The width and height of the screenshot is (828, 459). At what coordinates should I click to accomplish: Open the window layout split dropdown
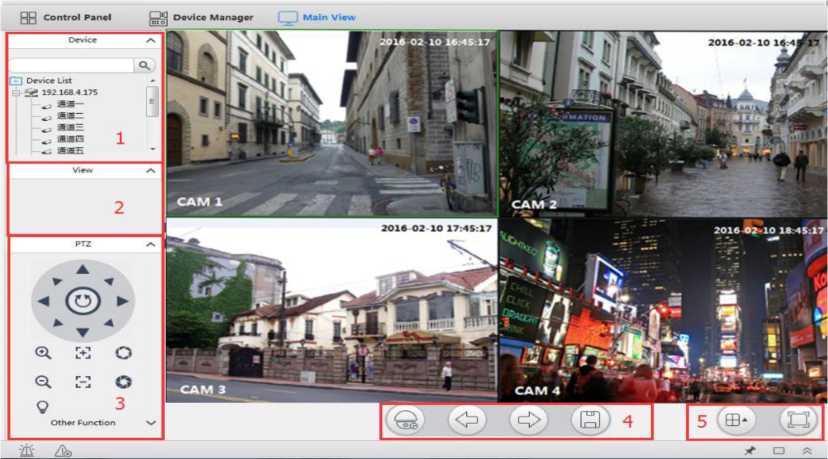coord(734,421)
